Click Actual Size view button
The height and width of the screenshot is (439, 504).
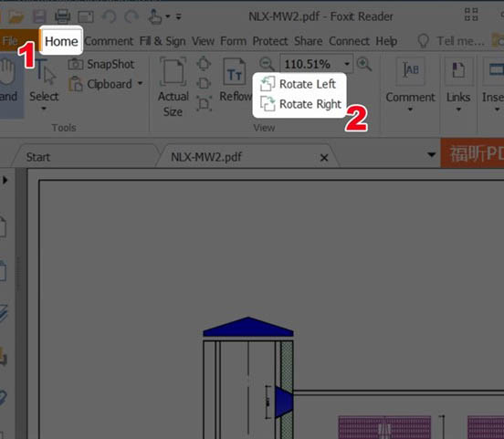173,87
